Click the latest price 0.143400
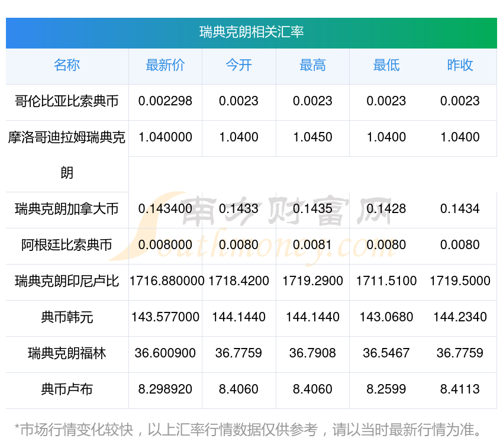The width and height of the screenshot is (503, 448). click(165, 209)
